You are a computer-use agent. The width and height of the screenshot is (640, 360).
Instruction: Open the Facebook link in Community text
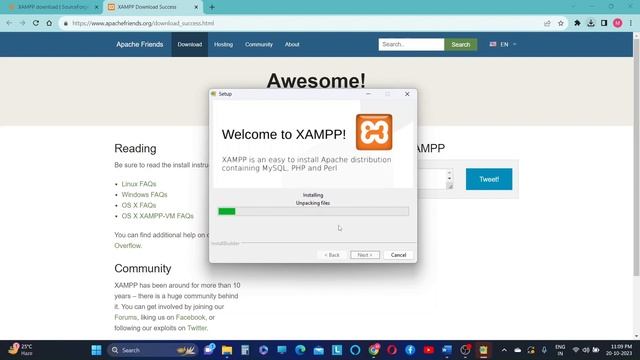click(191, 317)
